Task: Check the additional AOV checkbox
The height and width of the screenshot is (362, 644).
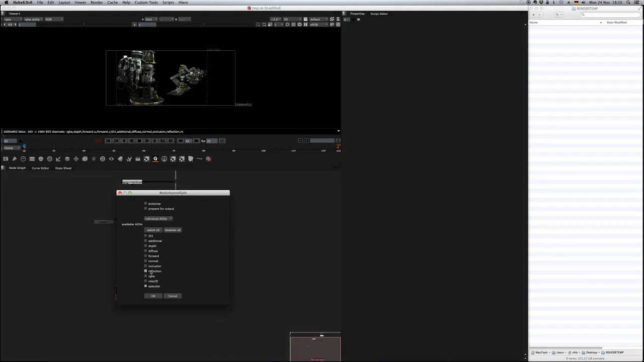Action: (146, 241)
